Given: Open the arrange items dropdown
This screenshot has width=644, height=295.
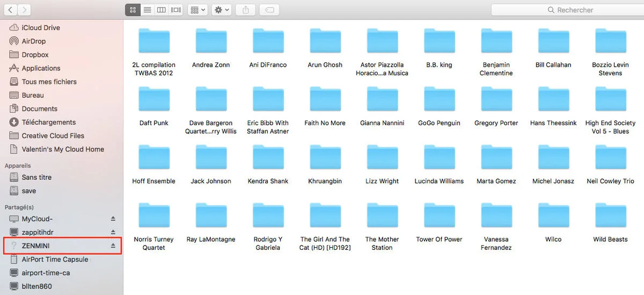Looking at the screenshot, I should (197, 10).
